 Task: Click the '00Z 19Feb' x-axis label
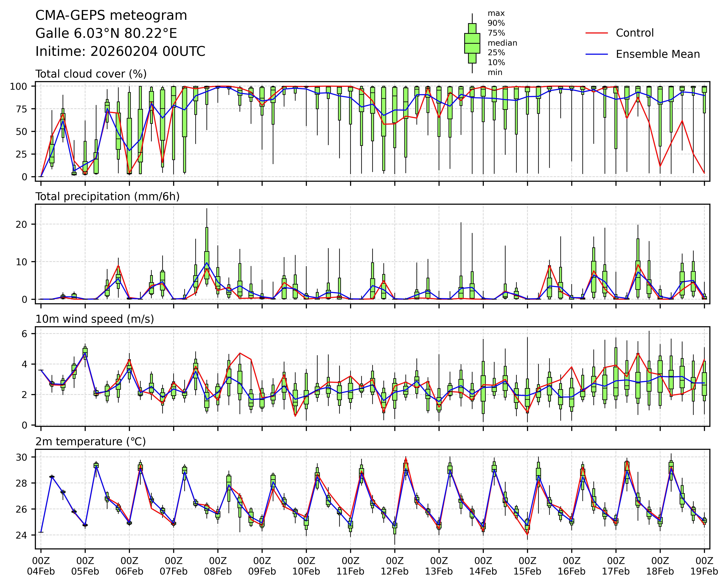(704, 566)
